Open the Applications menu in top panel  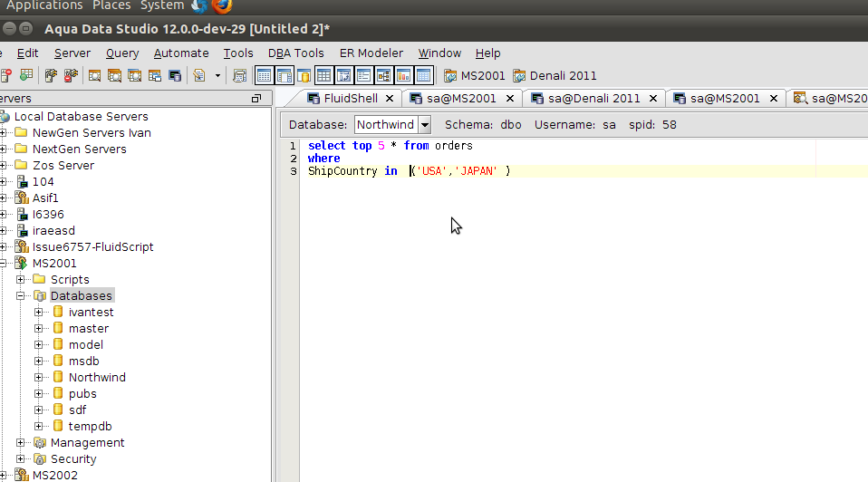coord(44,5)
